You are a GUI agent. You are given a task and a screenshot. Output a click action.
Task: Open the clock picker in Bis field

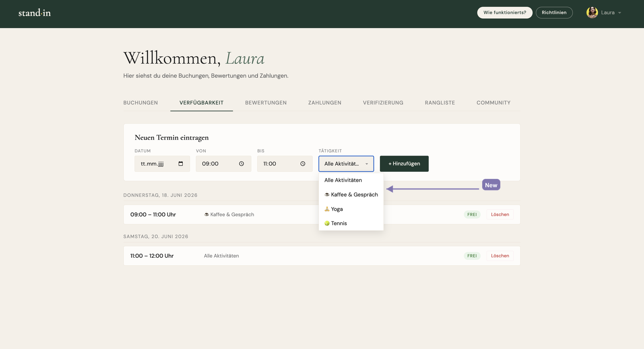click(x=303, y=164)
